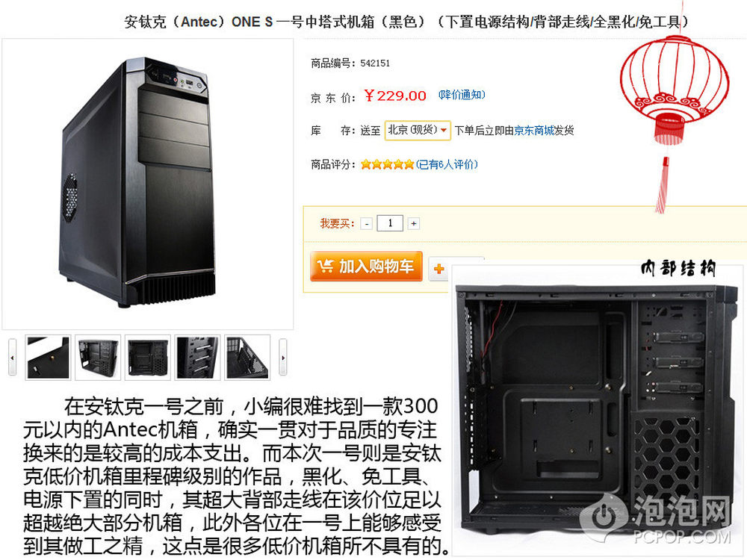Click the 内部结构 interior case photo

pos(598,411)
